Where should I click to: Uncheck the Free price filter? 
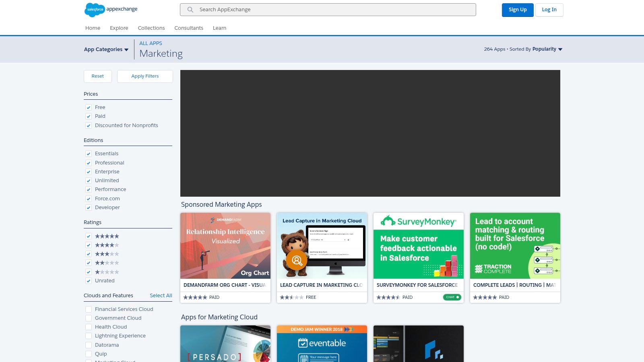pos(89,107)
